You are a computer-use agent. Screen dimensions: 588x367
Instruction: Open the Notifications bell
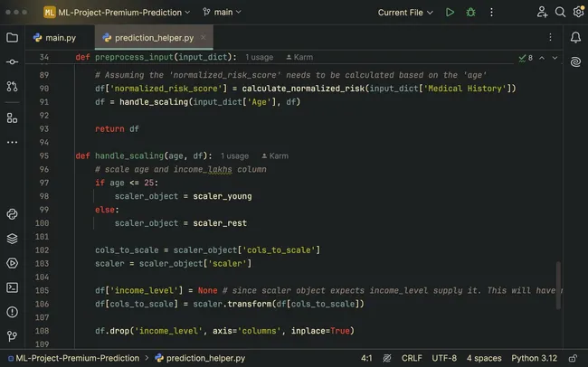tap(575, 37)
